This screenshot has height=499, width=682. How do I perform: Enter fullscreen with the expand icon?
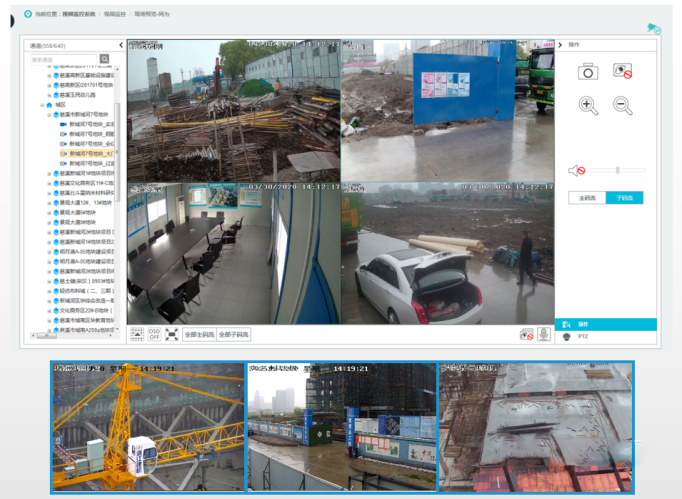tap(171, 335)
